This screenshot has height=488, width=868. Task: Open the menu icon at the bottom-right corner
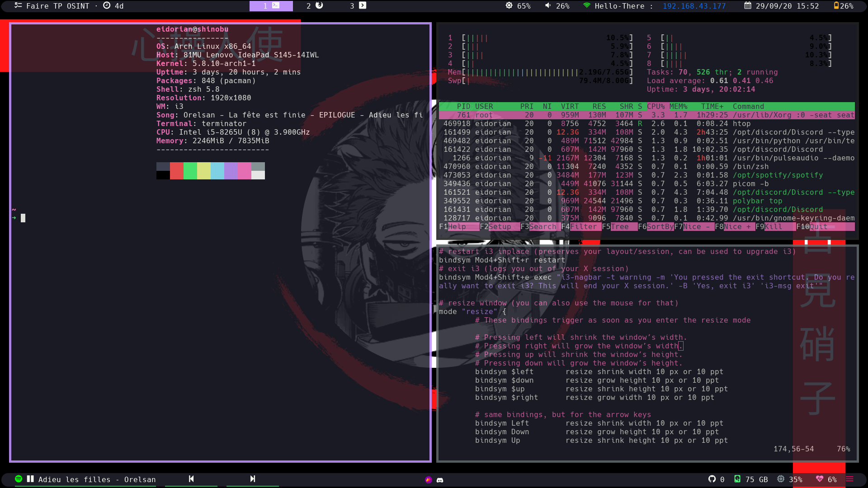(849, 479)
